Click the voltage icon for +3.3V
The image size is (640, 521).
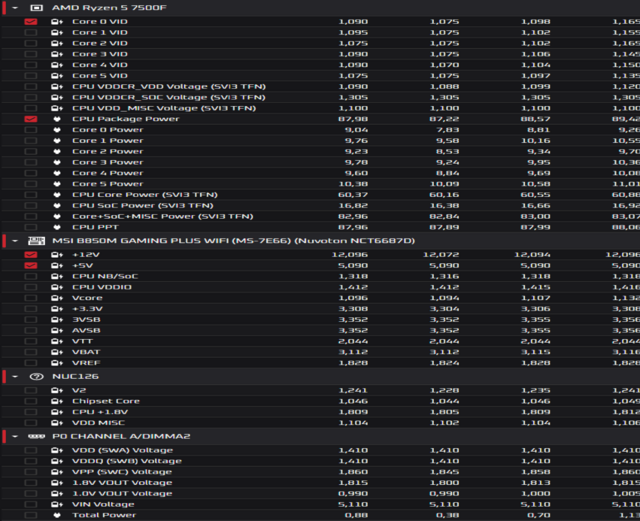point(57,309)
